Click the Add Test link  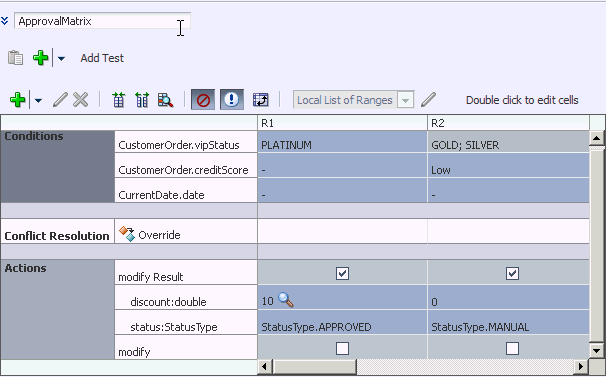102,58
